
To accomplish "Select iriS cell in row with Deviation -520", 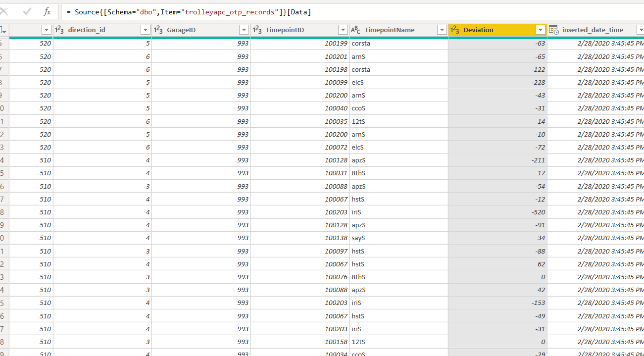I will click(x=399, y=212).
